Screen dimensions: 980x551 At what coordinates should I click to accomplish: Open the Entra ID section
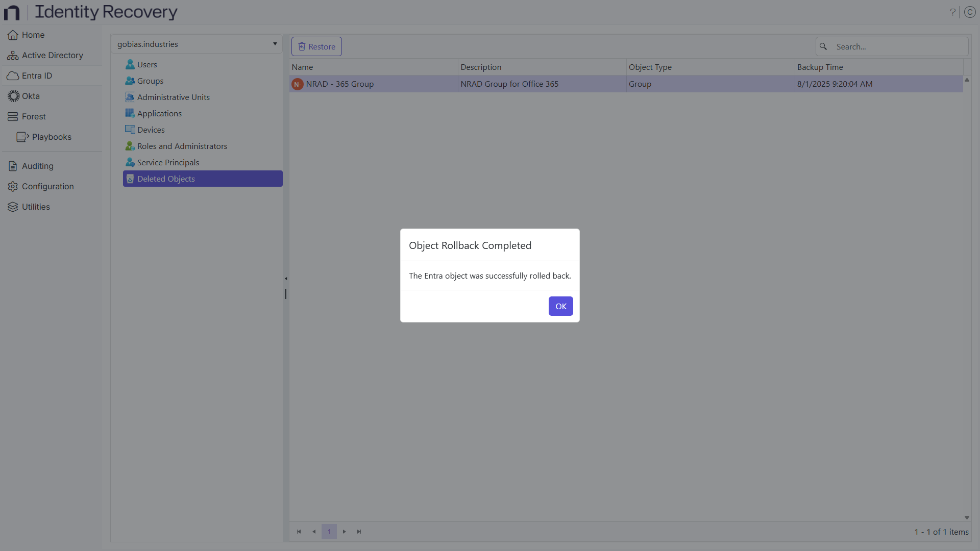[x=37, y=76]
